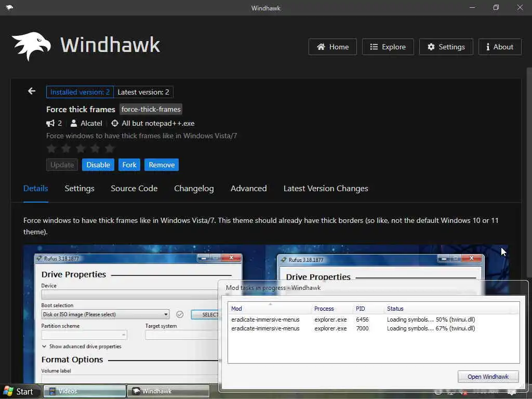Switch to the Details tab
Screen dimensions: 532x399
36,189
